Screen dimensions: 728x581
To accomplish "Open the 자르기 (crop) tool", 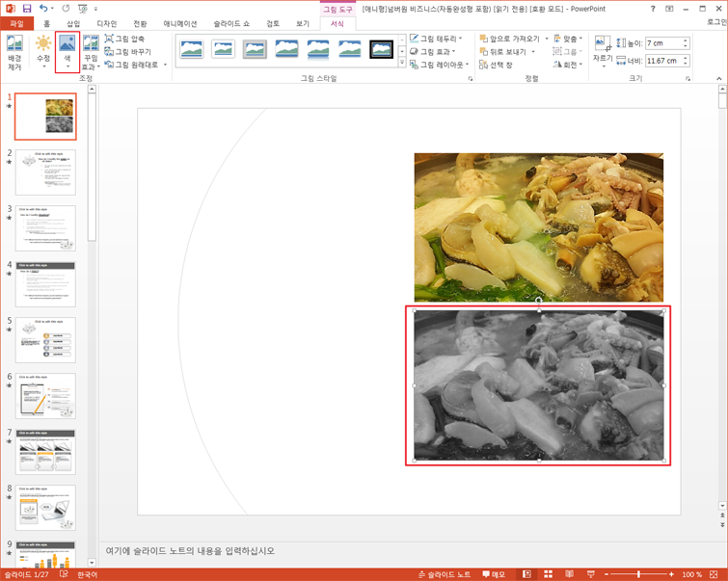I will 603,52.
